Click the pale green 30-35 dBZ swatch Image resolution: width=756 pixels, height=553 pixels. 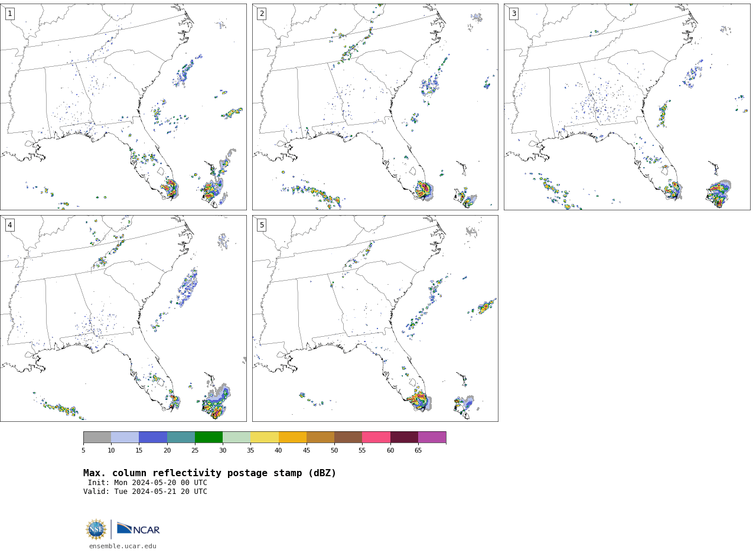click(237, 437)
